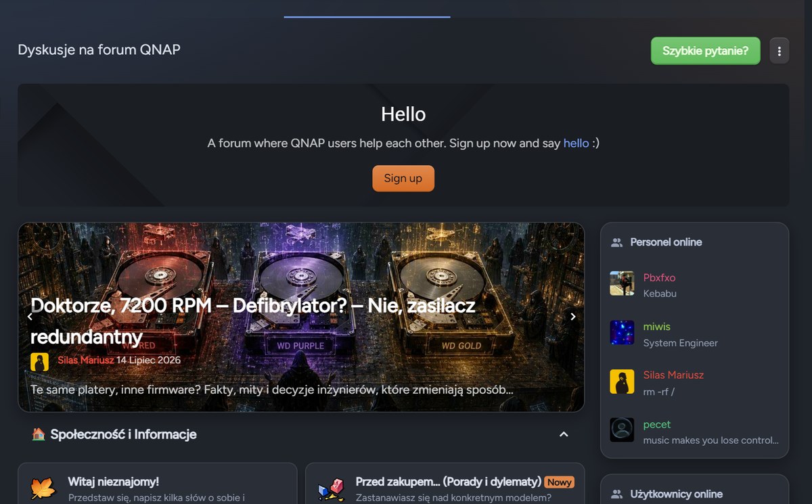This screenshot has width=812, height=504.
Task: Open Przed zakupem... (Porady i dylematy) forum
Action: click(448, 482)
